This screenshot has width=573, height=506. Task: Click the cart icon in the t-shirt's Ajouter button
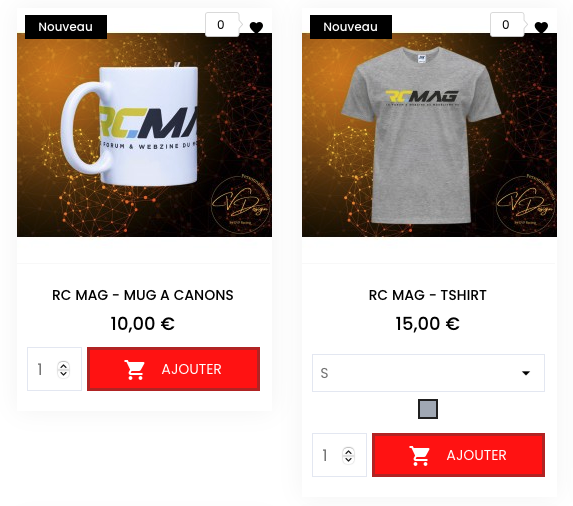coord(420,456)
